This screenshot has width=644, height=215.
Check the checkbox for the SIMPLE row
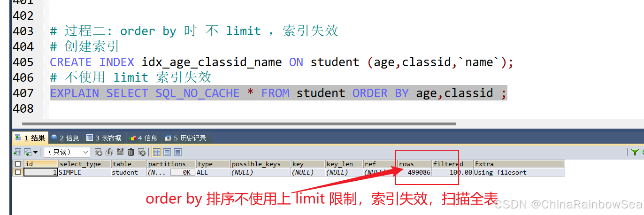18,172
